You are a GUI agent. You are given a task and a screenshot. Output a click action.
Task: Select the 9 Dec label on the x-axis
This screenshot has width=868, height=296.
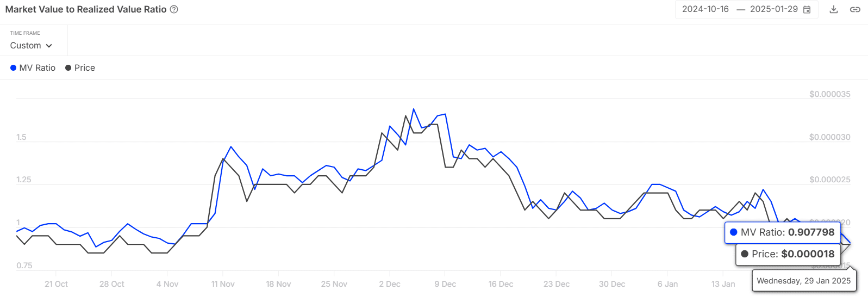(x=445, y=284)
